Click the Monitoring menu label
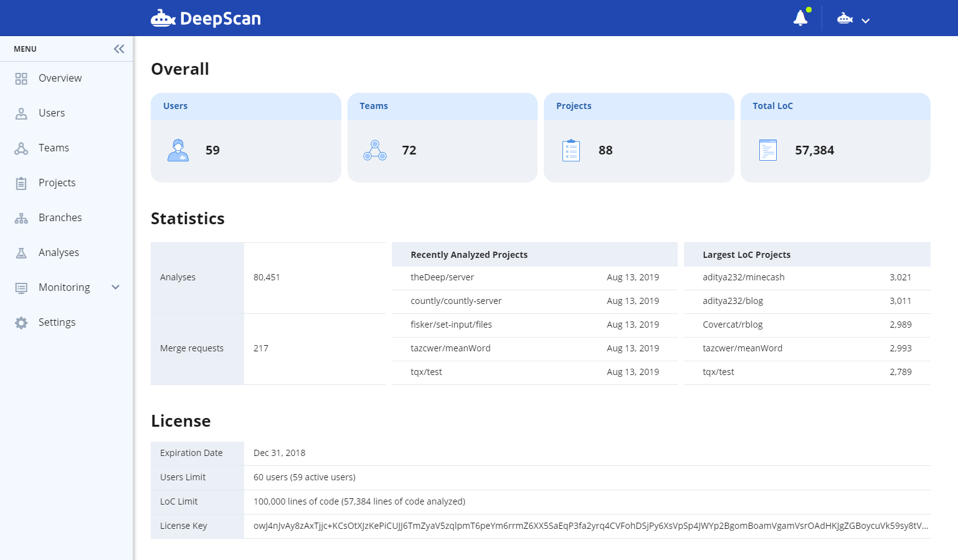This screenshot has height=560, width=958. click(64, 287)
